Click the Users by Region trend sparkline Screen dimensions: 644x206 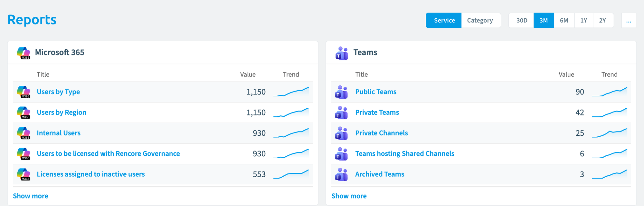(291, 113)
